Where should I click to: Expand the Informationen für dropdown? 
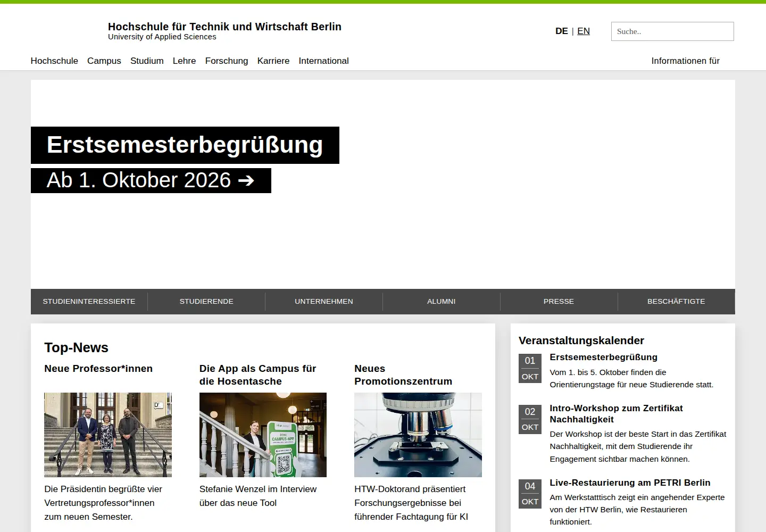tap(685, 61)
